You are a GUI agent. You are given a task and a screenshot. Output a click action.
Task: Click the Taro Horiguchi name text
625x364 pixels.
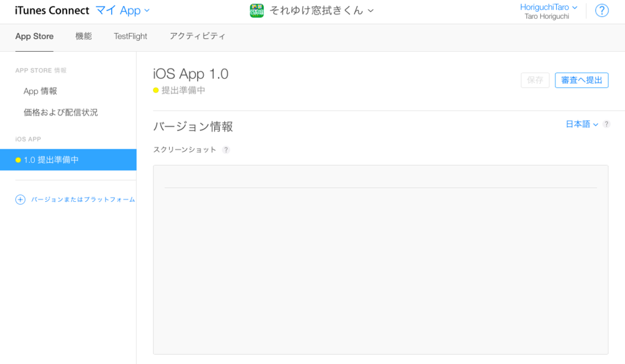click(547, 16)
